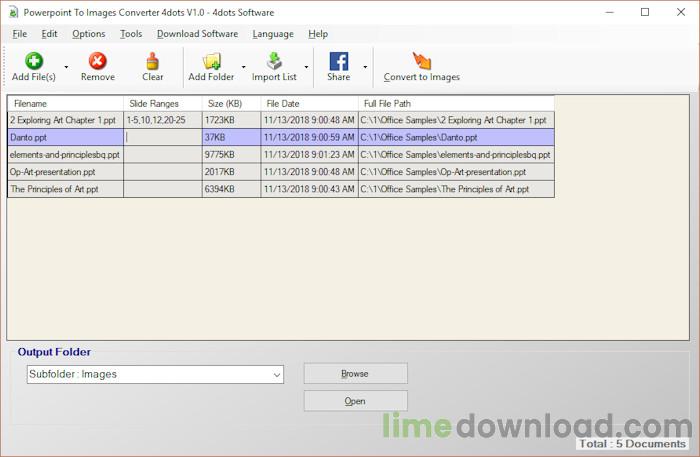Open the Output Folder combo box

point(155,374)
